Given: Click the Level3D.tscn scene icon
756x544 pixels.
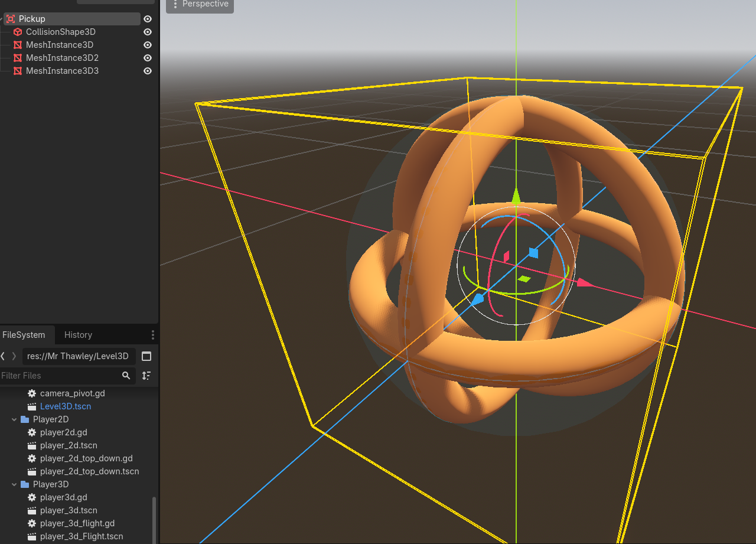Looking at the screenshot, I should (32, 406).
